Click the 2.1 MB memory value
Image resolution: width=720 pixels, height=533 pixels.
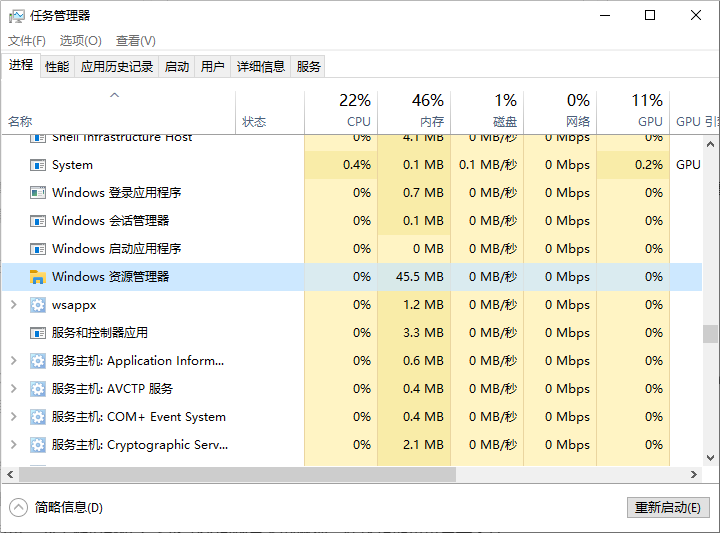click(423, 445)
